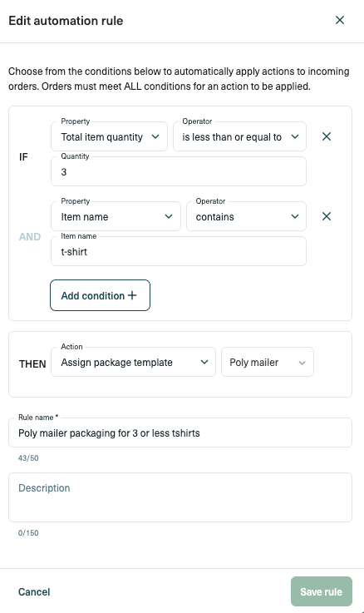Open the 'is less than or equal to' operator dropdown
The height and width of the screenshot is (613, 364).
239,136
